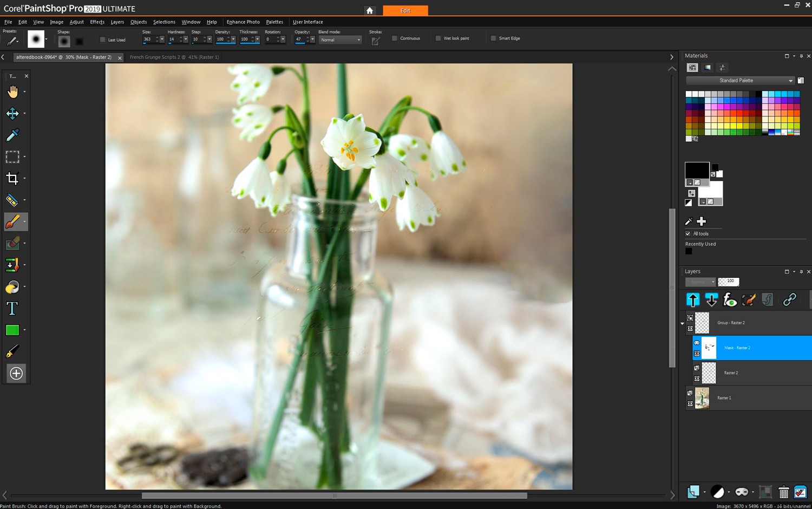This screenshot has height=509, width=812.
Task: Activate the Text tool
Action: pos(12,308)
